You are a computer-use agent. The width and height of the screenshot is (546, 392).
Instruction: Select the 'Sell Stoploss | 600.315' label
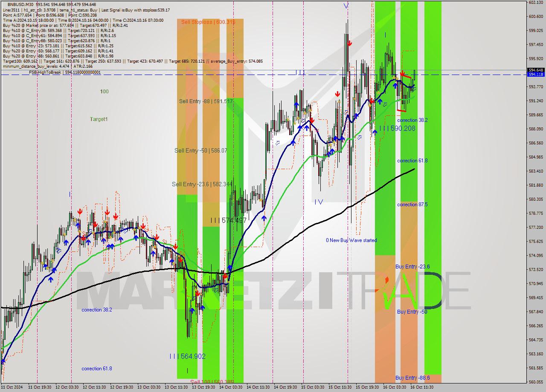pyautogui.click(x=208, y=22)
